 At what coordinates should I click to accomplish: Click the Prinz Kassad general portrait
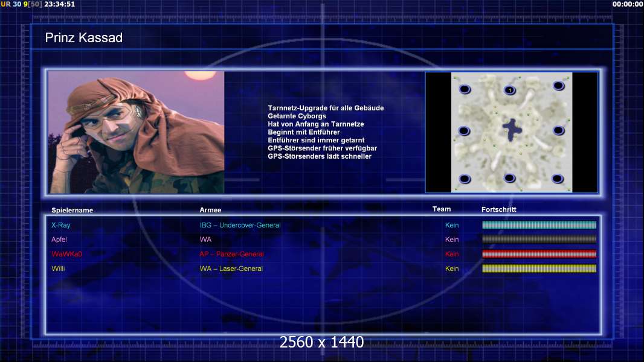[x=136, y=132]
